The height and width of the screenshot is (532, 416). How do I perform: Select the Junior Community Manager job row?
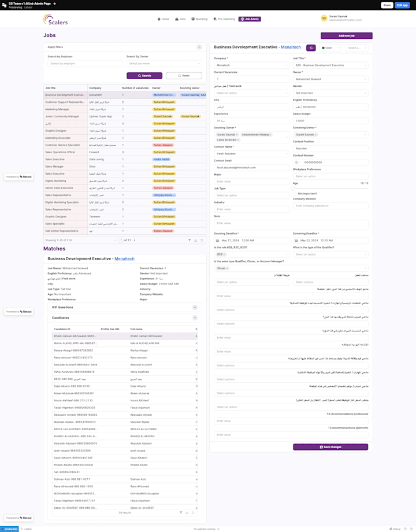(x=125, y=116)
